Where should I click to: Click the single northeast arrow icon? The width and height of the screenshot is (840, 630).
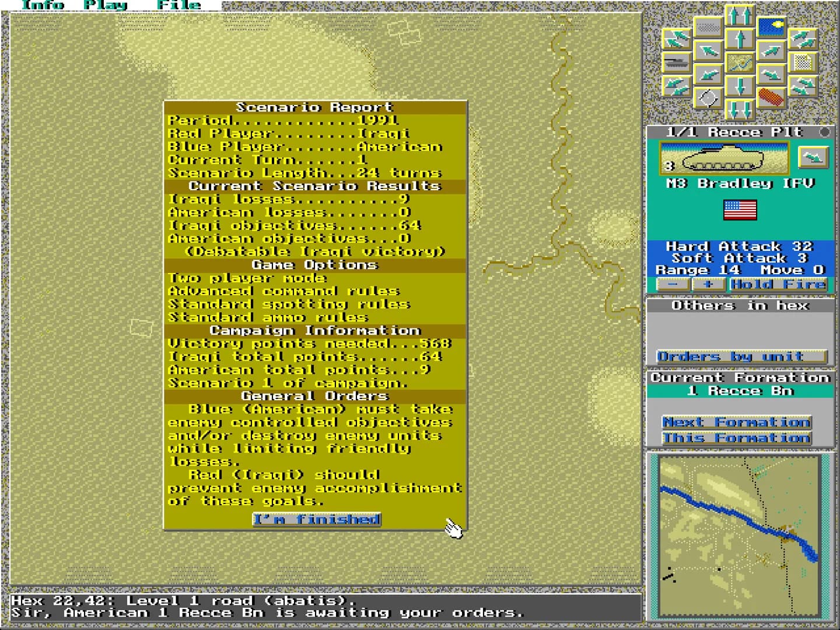(771, 51)
